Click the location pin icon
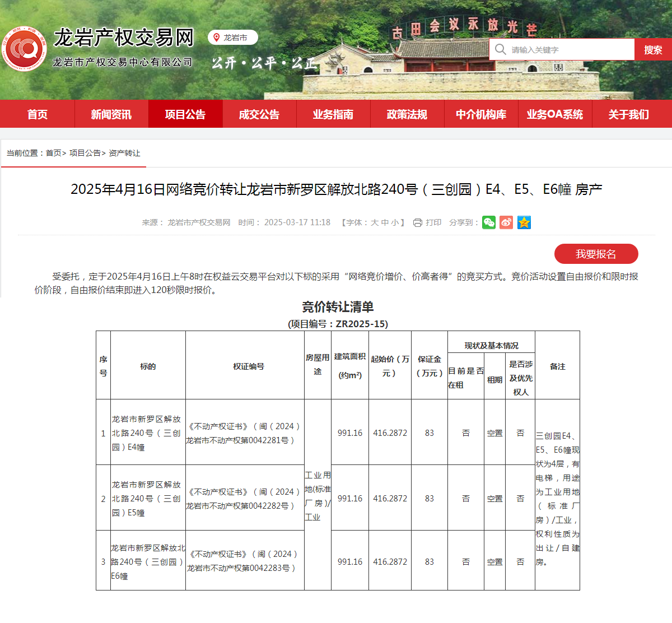The image size is (672, 623). [216, 38]
